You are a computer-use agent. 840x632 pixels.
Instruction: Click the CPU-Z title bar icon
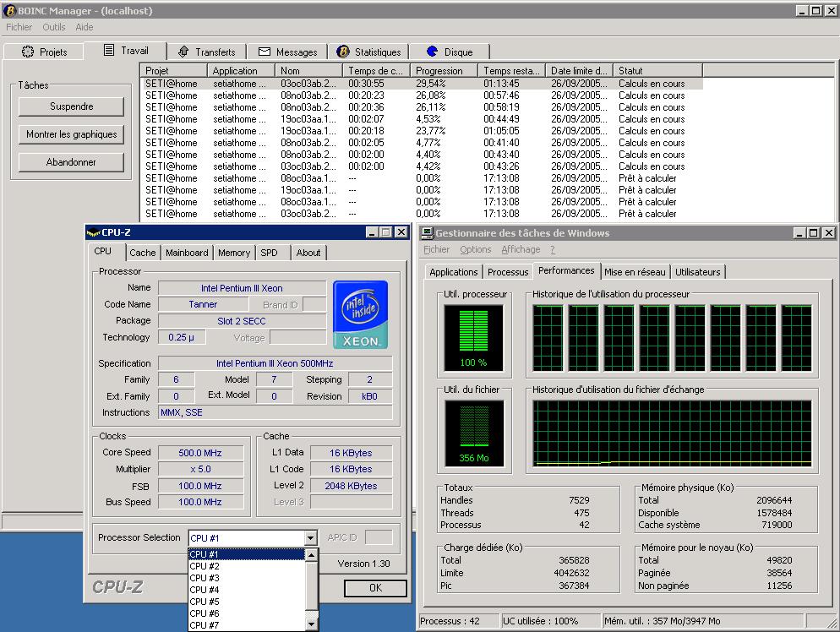coord(93,232)
